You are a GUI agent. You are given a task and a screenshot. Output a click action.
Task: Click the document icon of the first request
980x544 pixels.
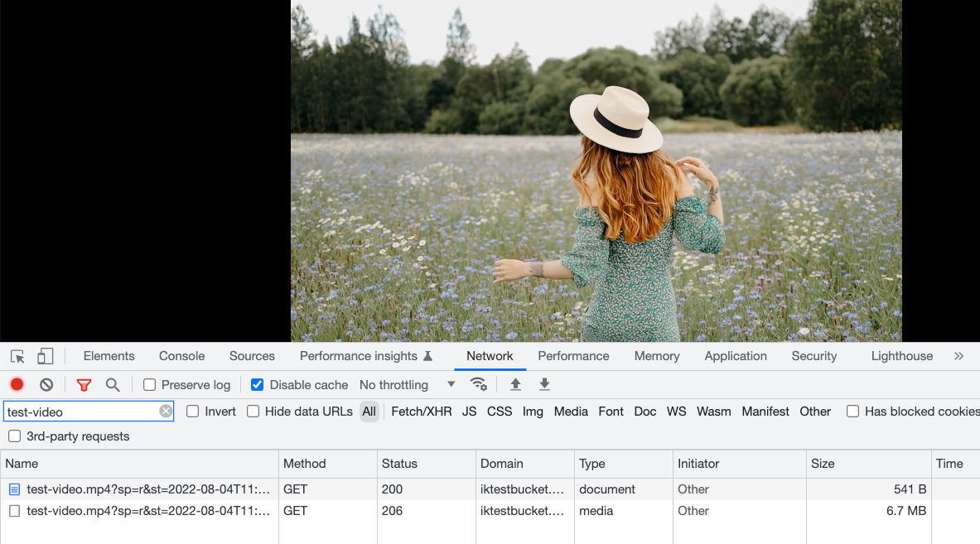pyautogui.click(x=14, y=489)
